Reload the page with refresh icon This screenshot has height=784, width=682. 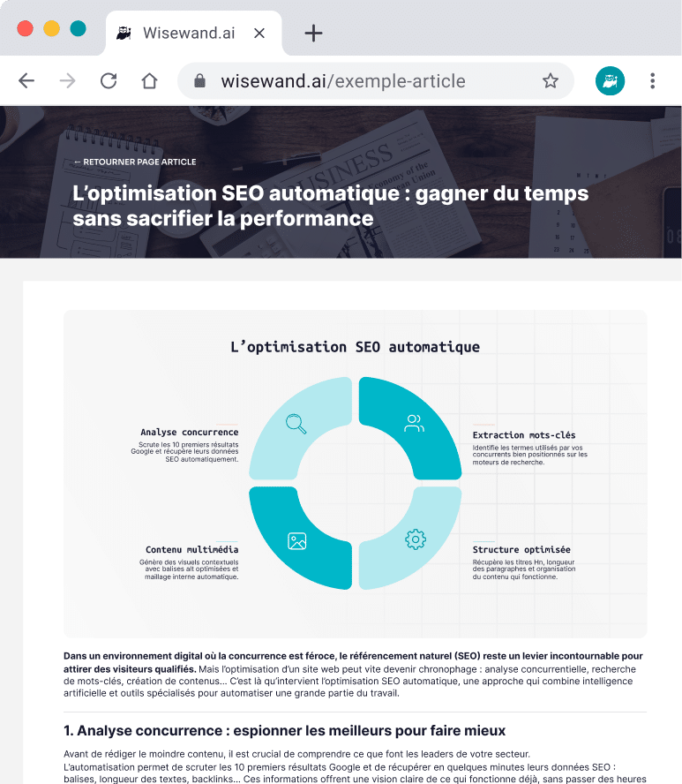109,81
